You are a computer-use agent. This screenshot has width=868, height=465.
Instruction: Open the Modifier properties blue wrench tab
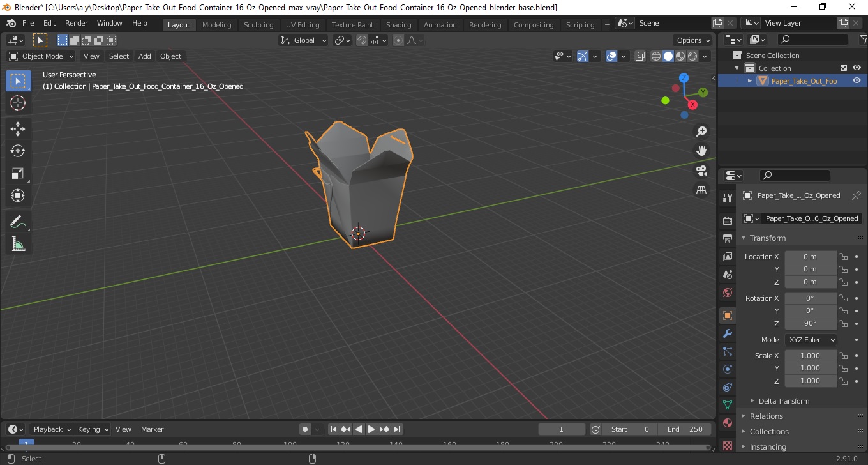727,333
